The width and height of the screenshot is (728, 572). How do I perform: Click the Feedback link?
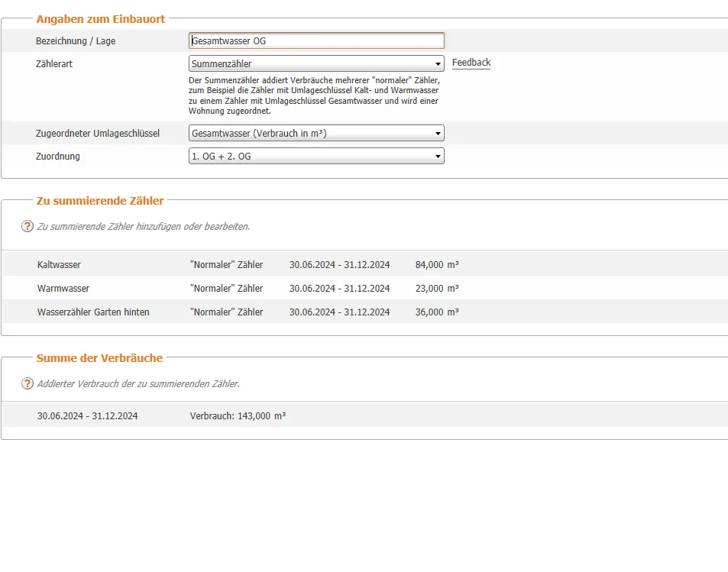[471, 63]
